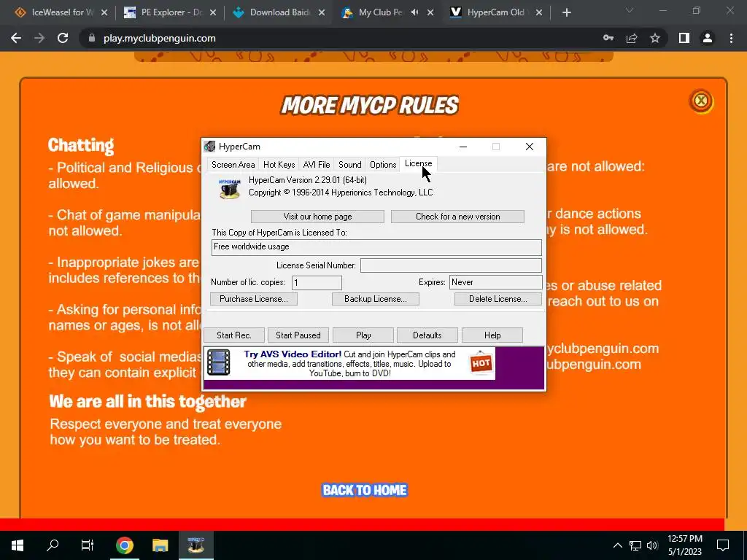Click the HyperCam taskbar icon
The image size is (747, 560).
[x=196, y=545]
